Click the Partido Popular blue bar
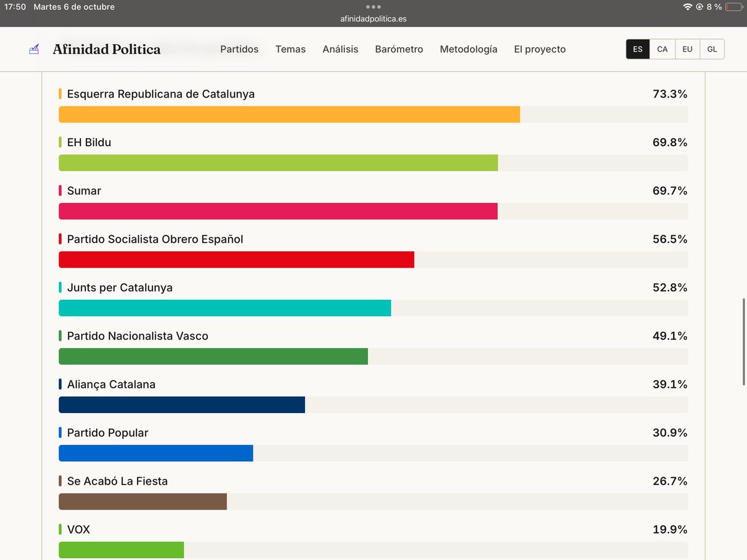Image resolution: width=747 pixels, height=560 pixels. tap(156, 453)
